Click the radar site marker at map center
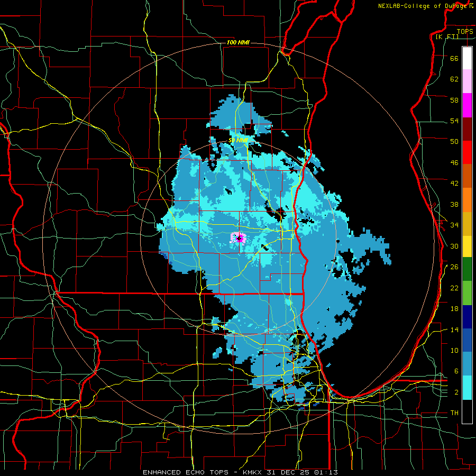The width and height of the screenshot is (476, 476). (239, 239)
